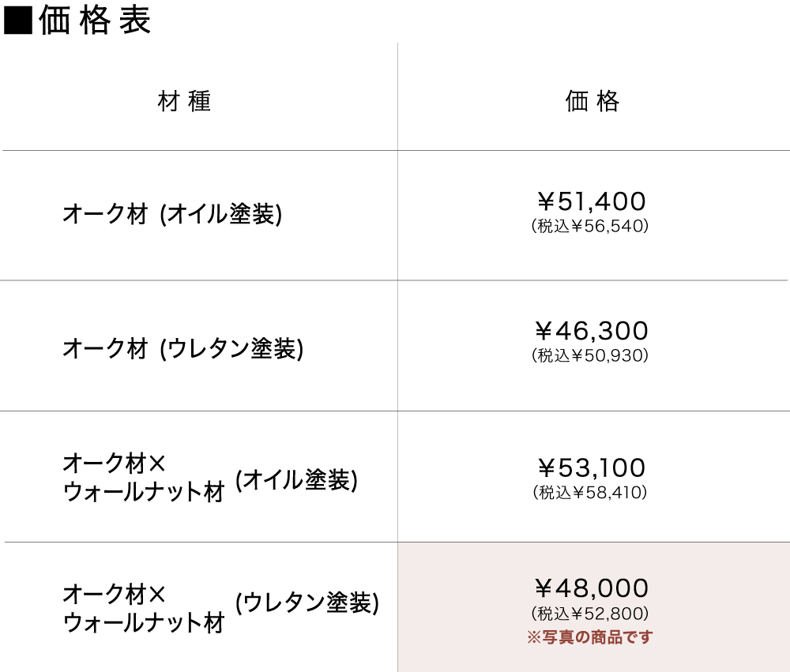Click ウォールナット材 text in the urethane-finish row
Image resolution: width=790 pixels, height=672 pixels.
pyautogui.click(x=144, y=623)
